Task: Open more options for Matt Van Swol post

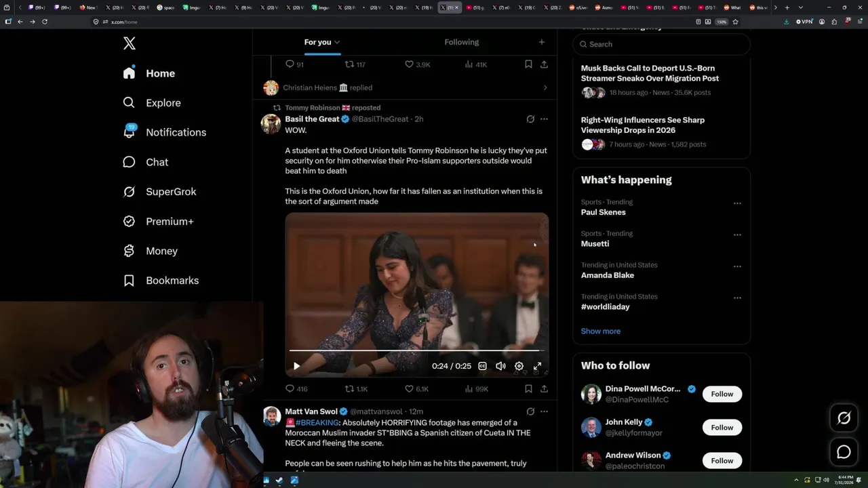Action: pos(544,411)
